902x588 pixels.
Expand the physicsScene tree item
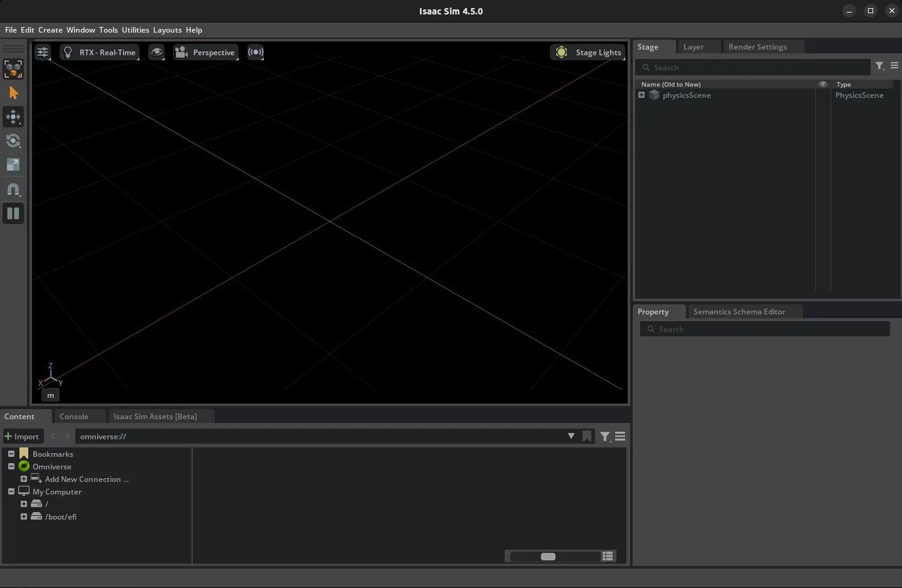coord(642,95)
